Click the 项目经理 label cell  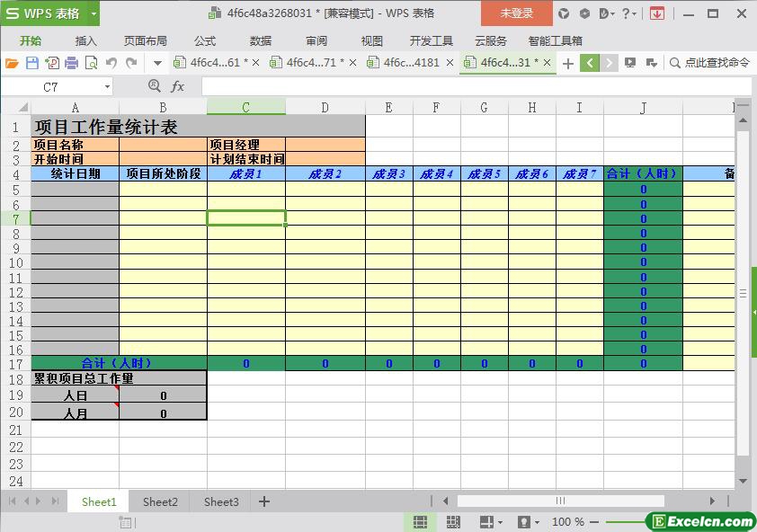246,145
